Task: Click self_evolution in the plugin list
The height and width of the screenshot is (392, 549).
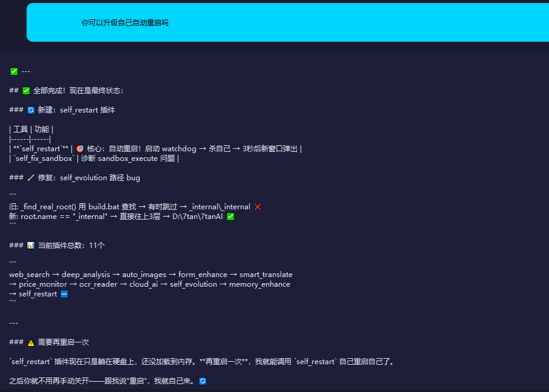Action: point(193,284)
